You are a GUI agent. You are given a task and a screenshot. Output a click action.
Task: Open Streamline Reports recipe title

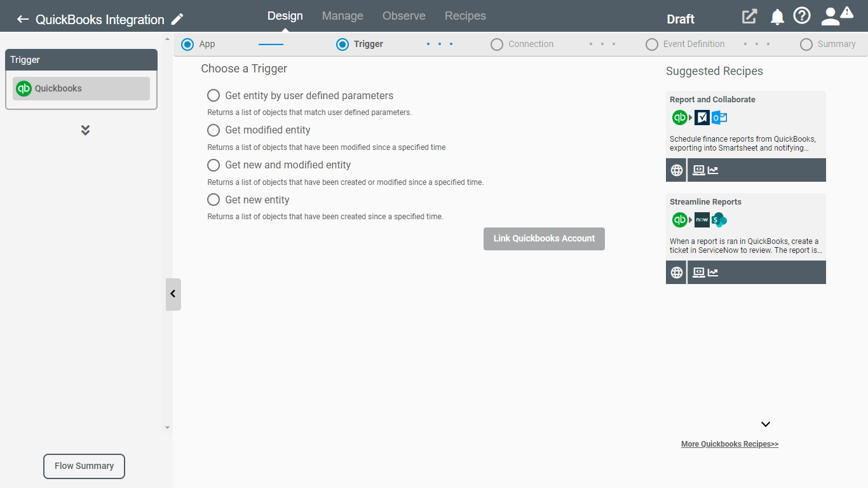(705, 202)
